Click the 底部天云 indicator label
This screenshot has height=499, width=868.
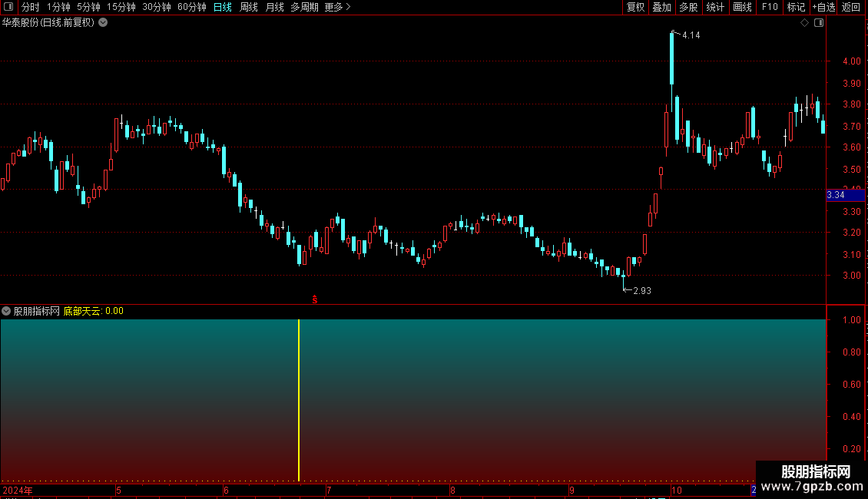coord(82,311)
